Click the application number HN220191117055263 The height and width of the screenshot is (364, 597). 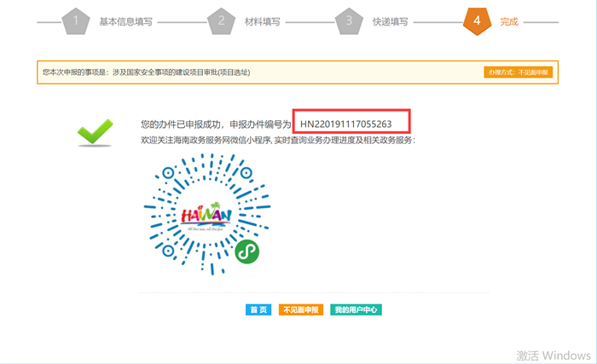click(345, 124)
